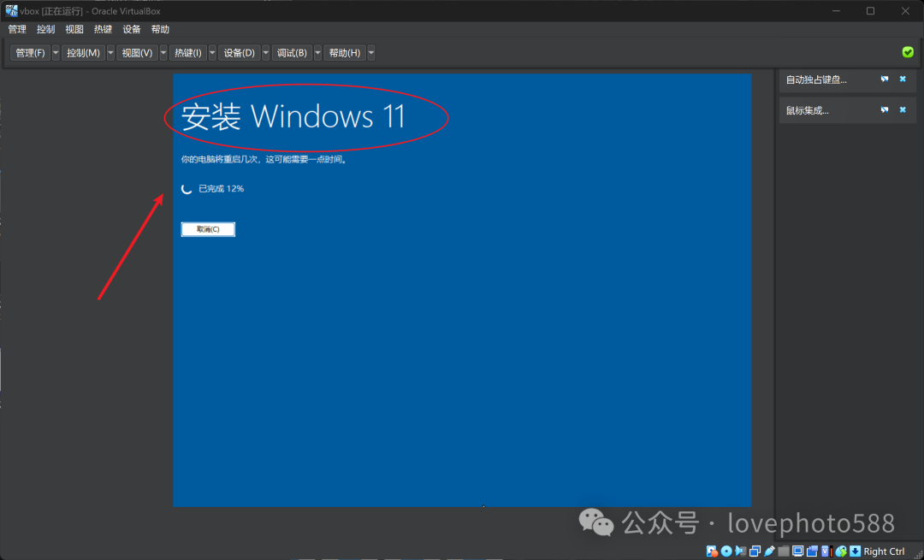Expand the dropdown arrow next to 设备(D)

point(265,52)
